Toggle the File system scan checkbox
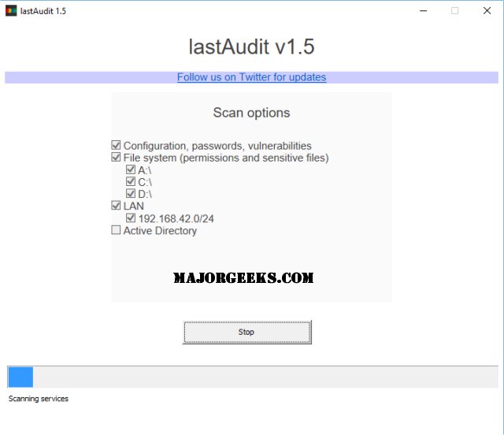The height and width of the screenshot is (435, 504). (x=116, y=158)
